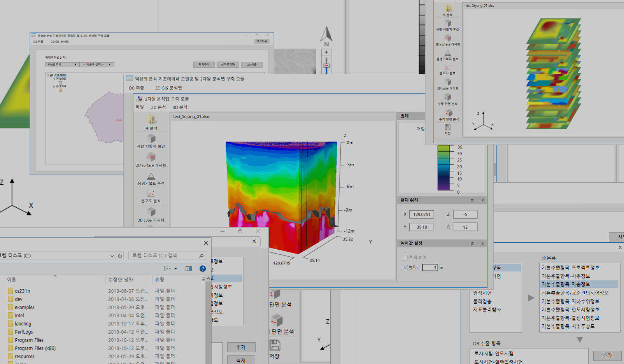Click the 지역추가 button
Viewport: 624px width, 364px height.
click(204, 65)
